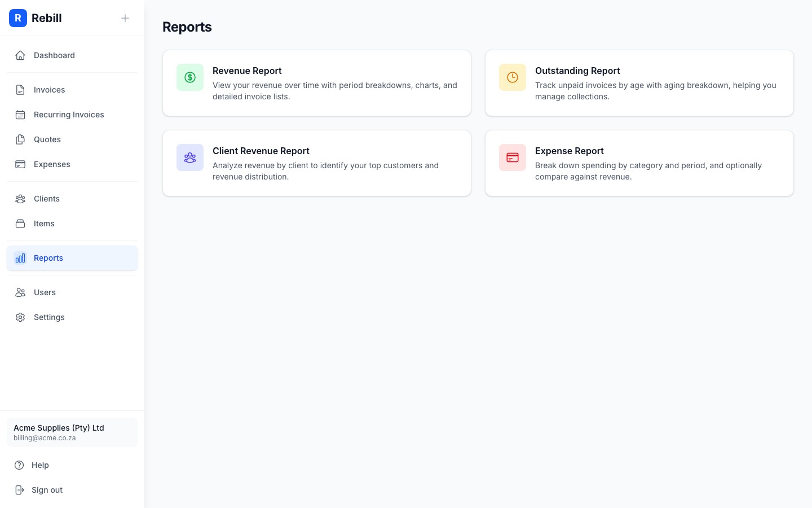Select the Reports bar chart icon
This screenshot has height=508, width=812.
[x=20, y=258]
